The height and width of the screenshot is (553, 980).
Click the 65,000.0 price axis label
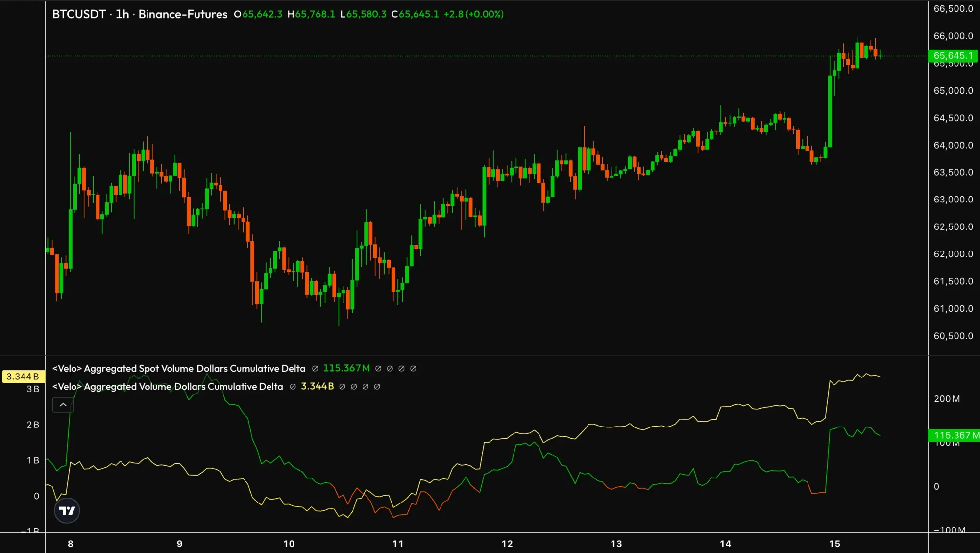(x=953, y=91)
